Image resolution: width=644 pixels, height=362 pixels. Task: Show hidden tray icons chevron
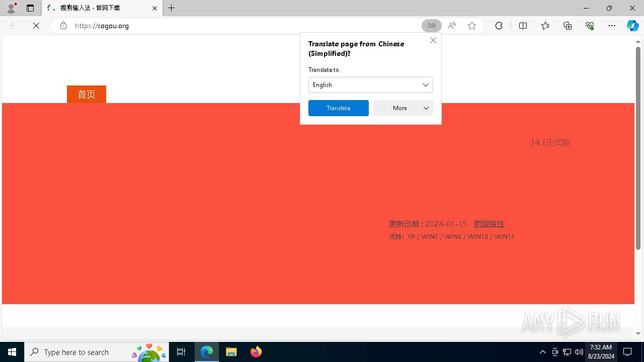tap(542, 352)
